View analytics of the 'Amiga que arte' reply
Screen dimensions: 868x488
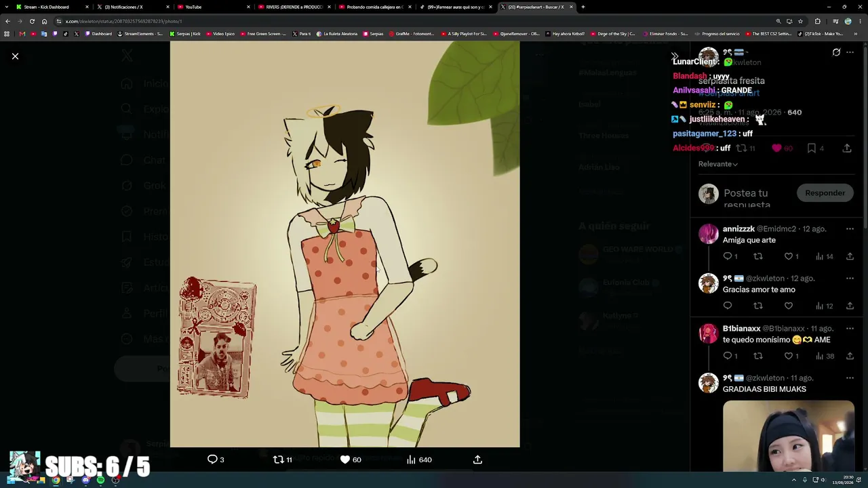click(x=825, y=256)
